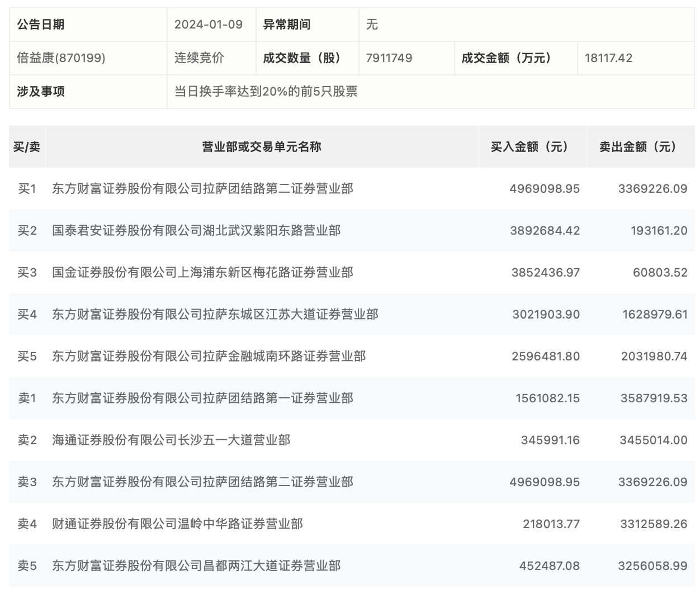Select the 卖1 row label
The width and height of the screenshot is (700, 599).
(27, 398)
